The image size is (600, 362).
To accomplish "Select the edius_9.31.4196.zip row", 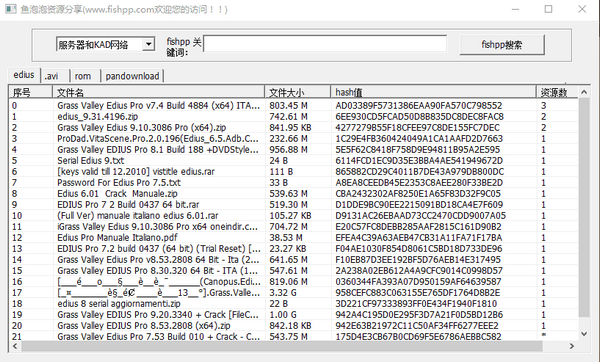I will coord(293,116).
